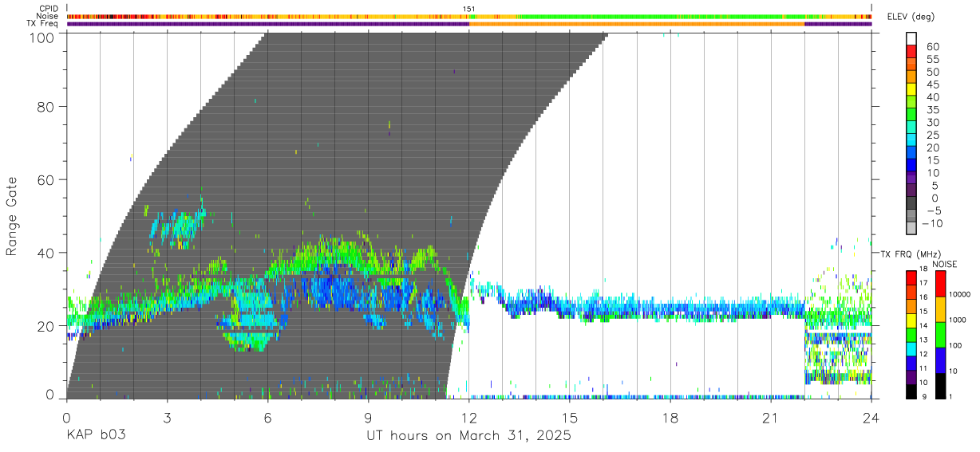Click x-axis hour tick label 3
The width and height of the screenshot is (980, 452).
pyautogui.click(x=167, y=417)
